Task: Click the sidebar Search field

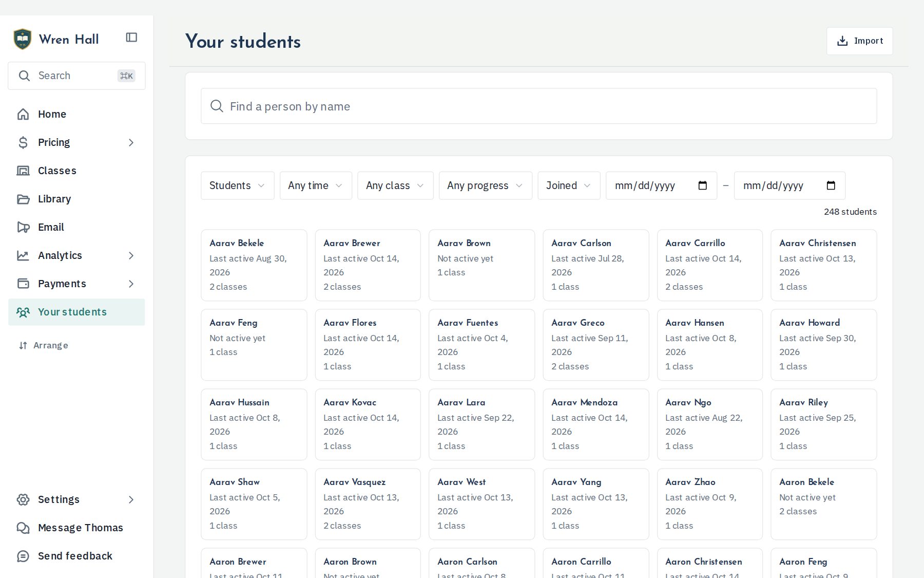Action: (x=76, y=76)
